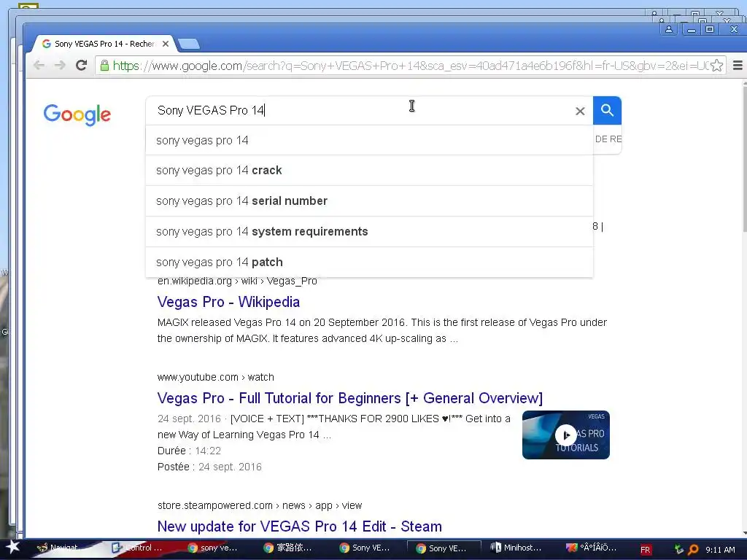
Task: Go forward with the browser forward arrow
Action: [60, 65]
